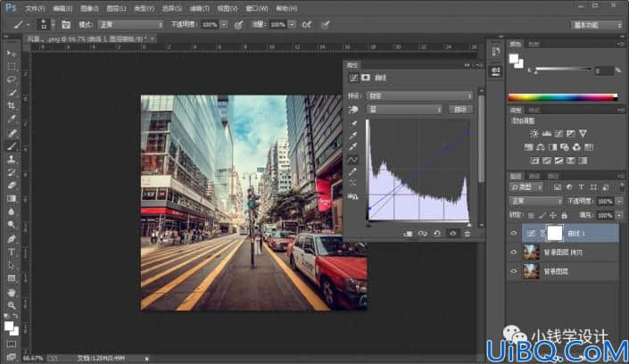Screen dimensions: 629x364
Task: Select the Zoom tool
Action: pos(12,305)
